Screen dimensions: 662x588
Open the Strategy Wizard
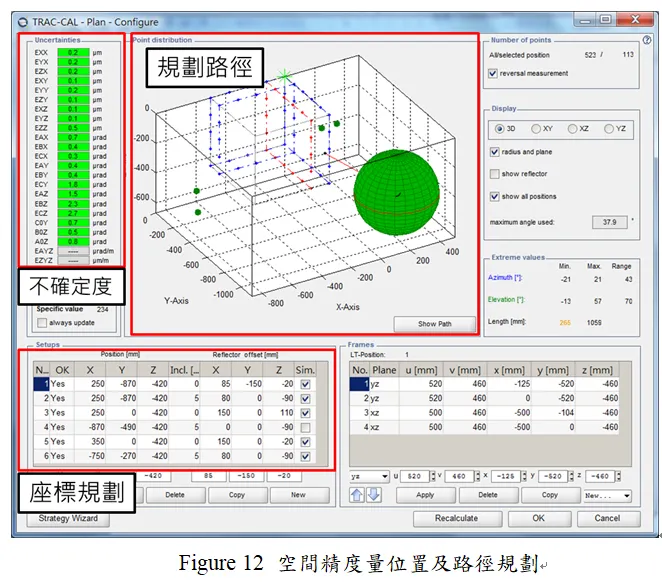click(x=68, y=518)
